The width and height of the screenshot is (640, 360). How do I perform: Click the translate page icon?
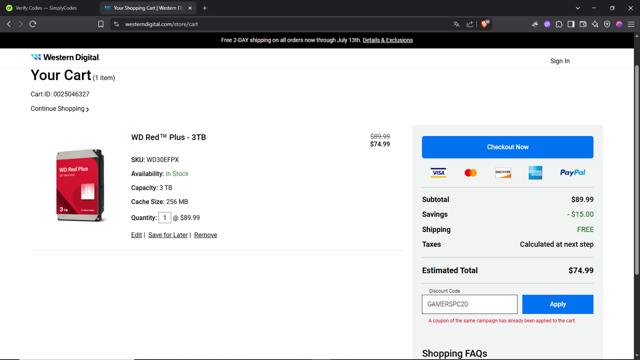[x=456, y=24]
